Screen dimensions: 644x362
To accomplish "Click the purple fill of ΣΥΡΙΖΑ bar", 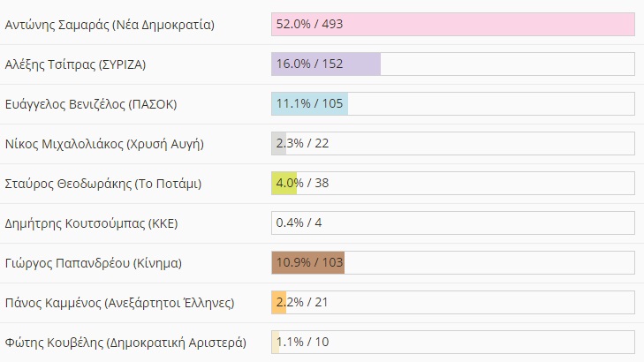I will click(x=325, y=64).
